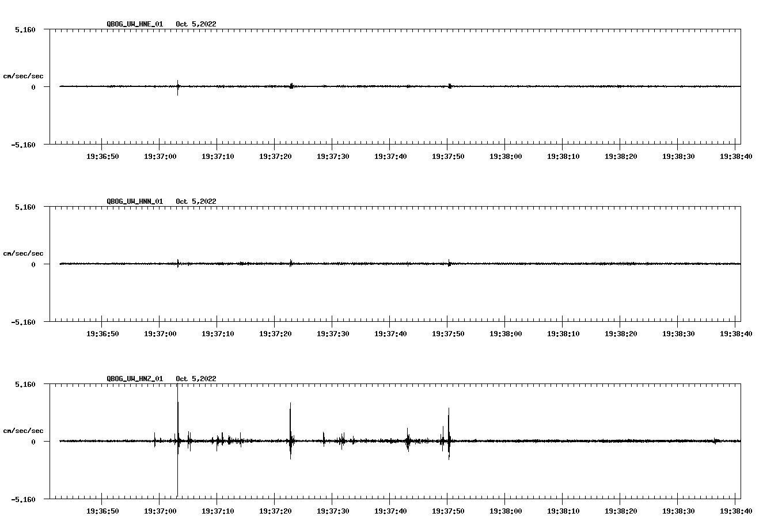This screenshot has height=532, width=782.
Task: Click the 19:37:50 time label under HNZ plot
Action: pos(448,511)
